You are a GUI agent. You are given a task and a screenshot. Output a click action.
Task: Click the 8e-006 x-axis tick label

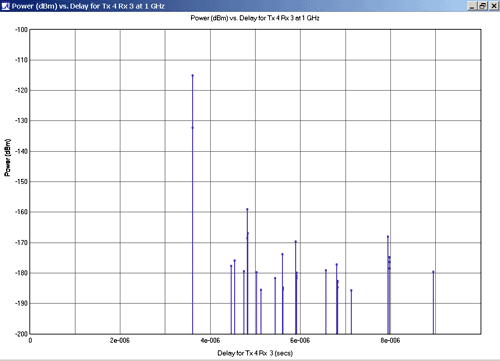(390, 340)
